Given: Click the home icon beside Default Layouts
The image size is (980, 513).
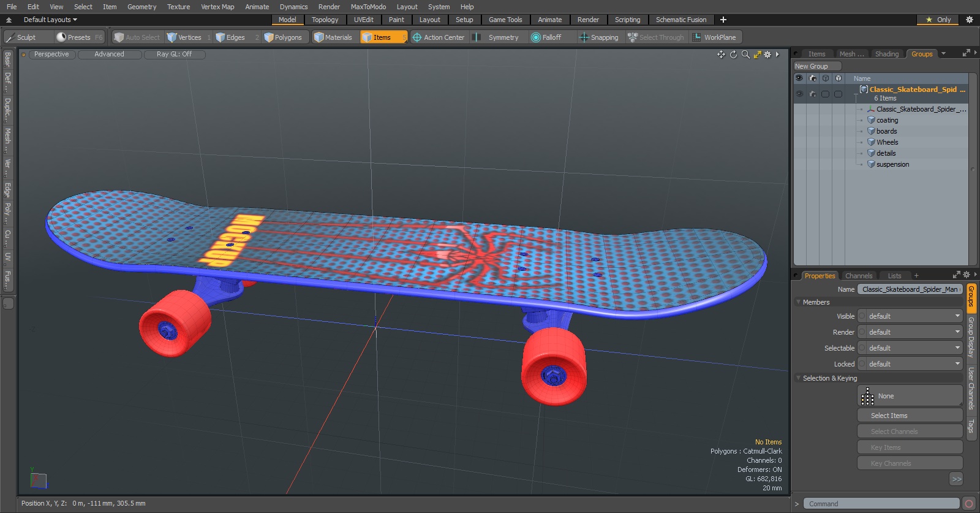Looking at the screenshot, I should point(9,20).
